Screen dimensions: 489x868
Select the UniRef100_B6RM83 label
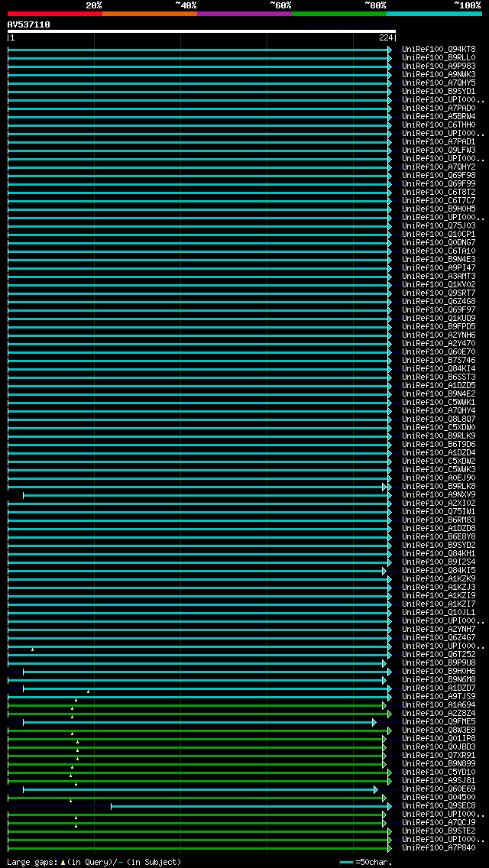(439, 520)
